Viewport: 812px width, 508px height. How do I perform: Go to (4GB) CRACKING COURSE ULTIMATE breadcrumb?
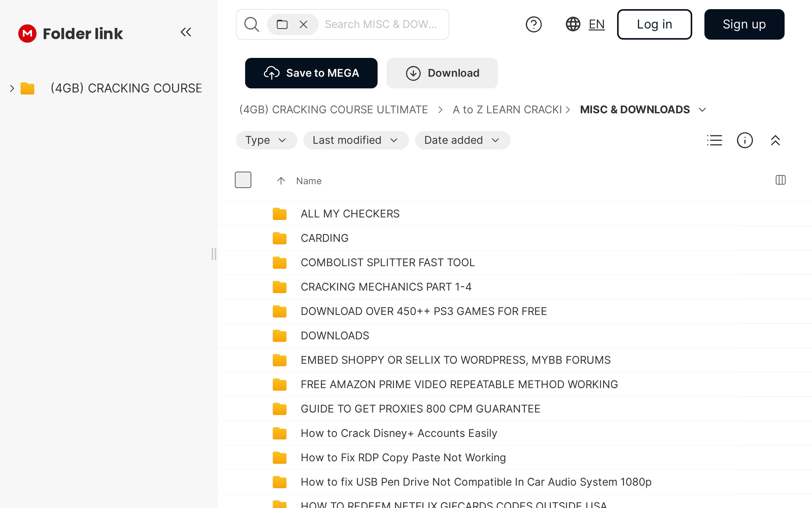click(333, 109)
